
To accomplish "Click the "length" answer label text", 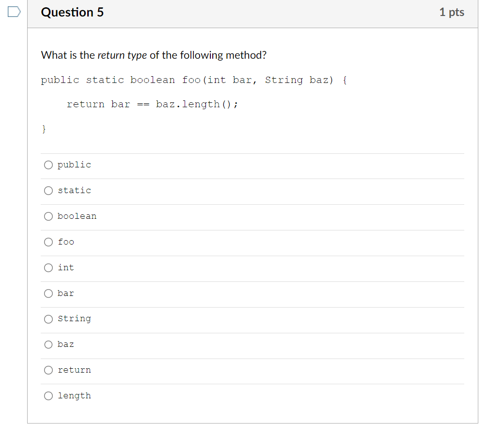I will click(x=74, y=396).
